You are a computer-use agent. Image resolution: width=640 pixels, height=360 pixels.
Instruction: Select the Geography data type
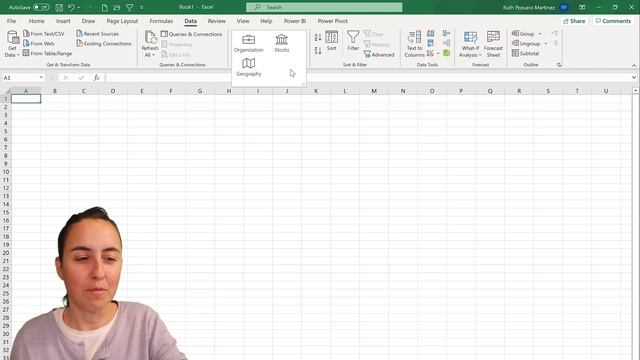click(249, 67)
